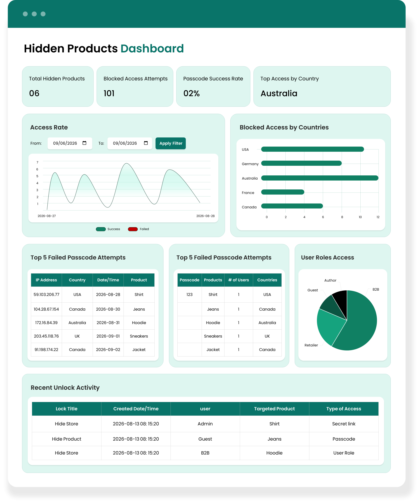This screenshot has height=504, width=420.
Task: Click the date cell 2026-09-01
Action: pyautogui.click(x=108, y=336)
